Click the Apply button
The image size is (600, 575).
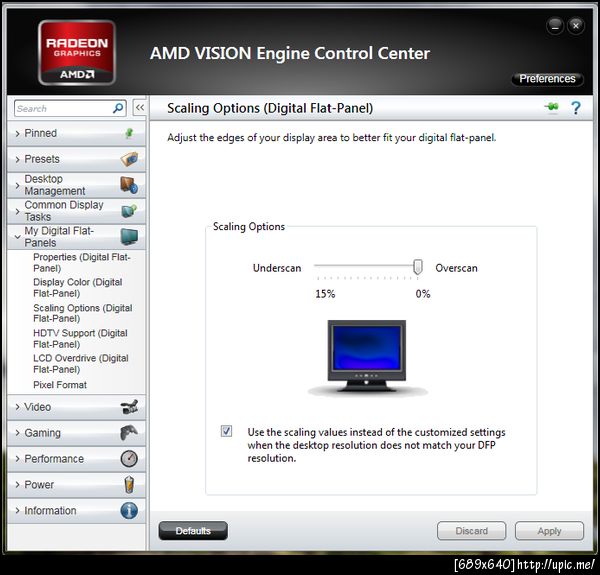(x=549, y=531)
